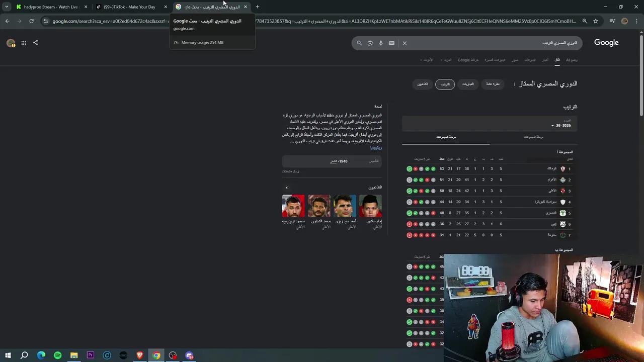Select the AI mode search tab

572,60
